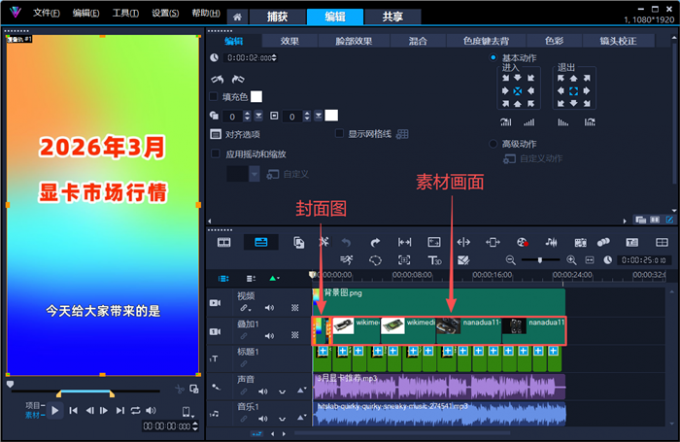Open the 文件 menu

click(46, 13)
